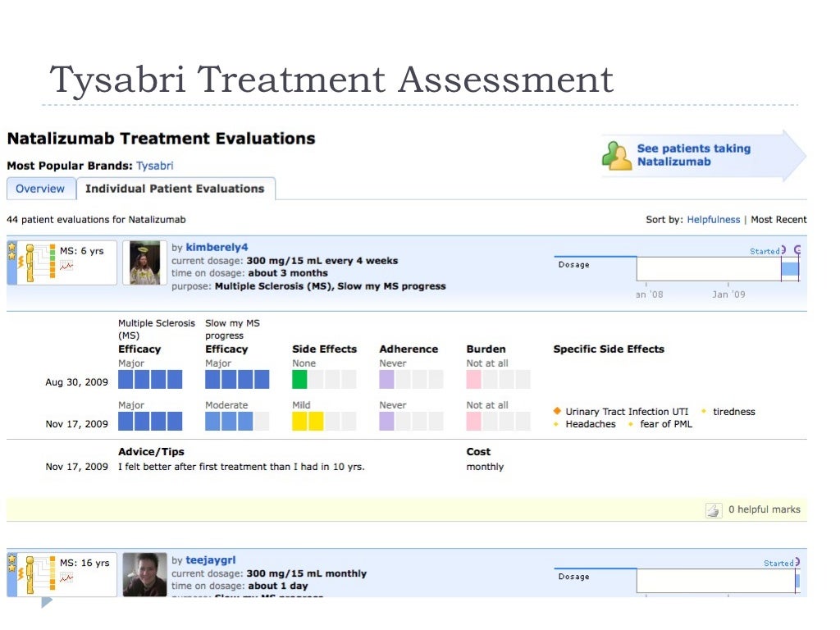This screenshot has height=630, width=840.
Task: Click the slide play arrow icon
Action: coord(47,601)
